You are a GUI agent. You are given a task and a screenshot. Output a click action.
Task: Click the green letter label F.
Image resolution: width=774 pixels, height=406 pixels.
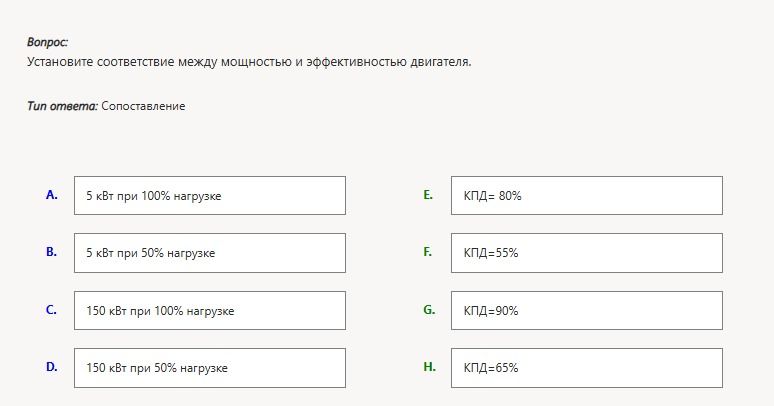coord(427,252)
